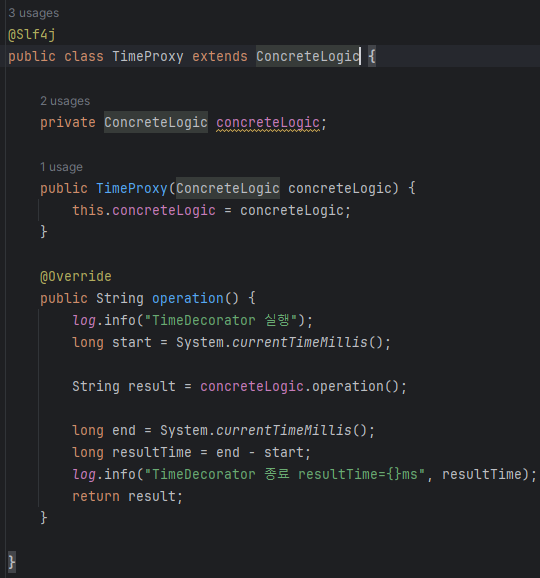
Task: Click the ConcreteLogic parameter type in the constructor
Action: [228, 188]
